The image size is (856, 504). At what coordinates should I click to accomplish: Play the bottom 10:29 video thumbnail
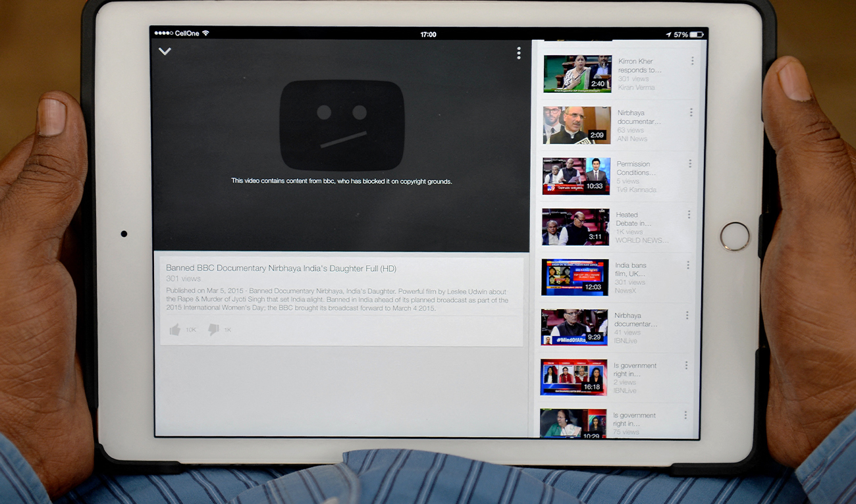pos(573,423)
